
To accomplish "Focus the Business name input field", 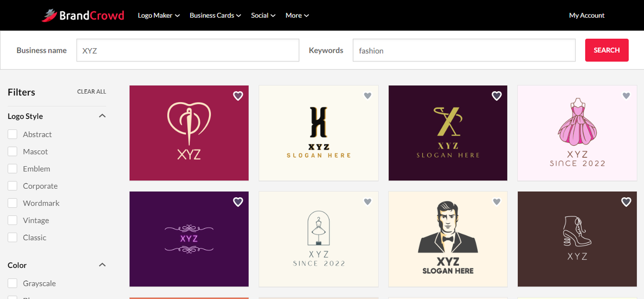I will tap(188, 50).
